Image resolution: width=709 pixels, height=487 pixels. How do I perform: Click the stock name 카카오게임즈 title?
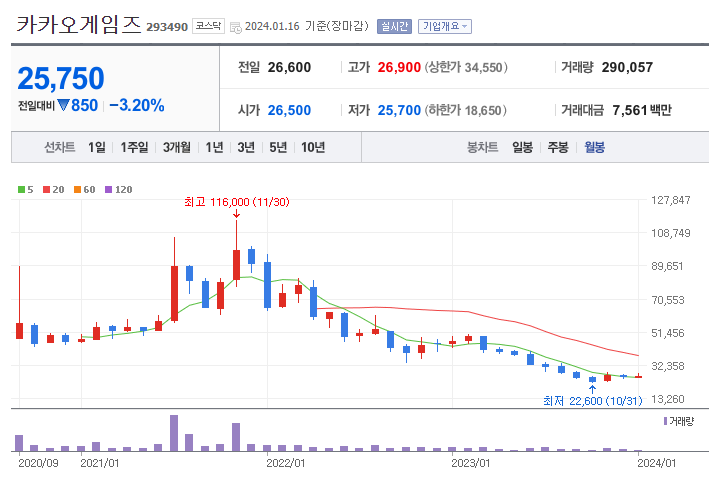coord(79,24)
